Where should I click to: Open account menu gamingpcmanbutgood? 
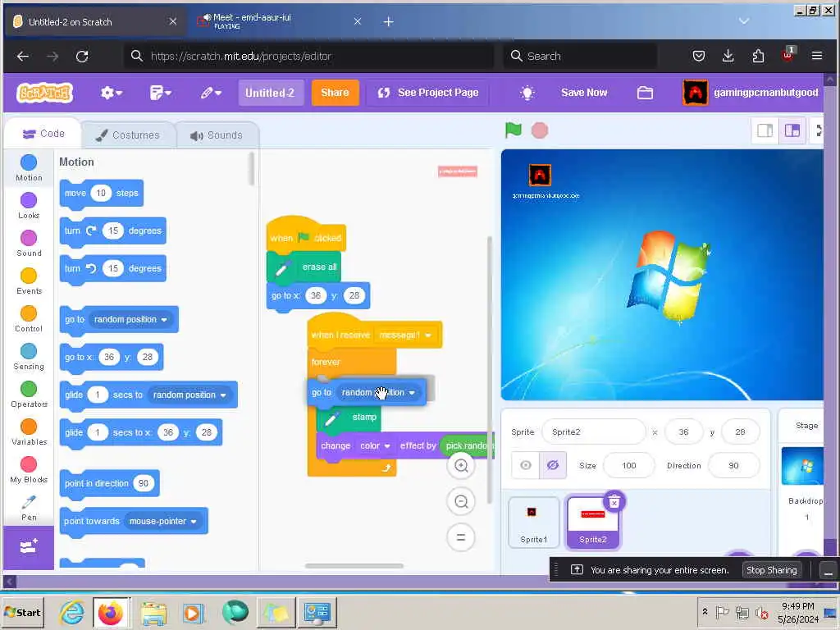[751, 93]
